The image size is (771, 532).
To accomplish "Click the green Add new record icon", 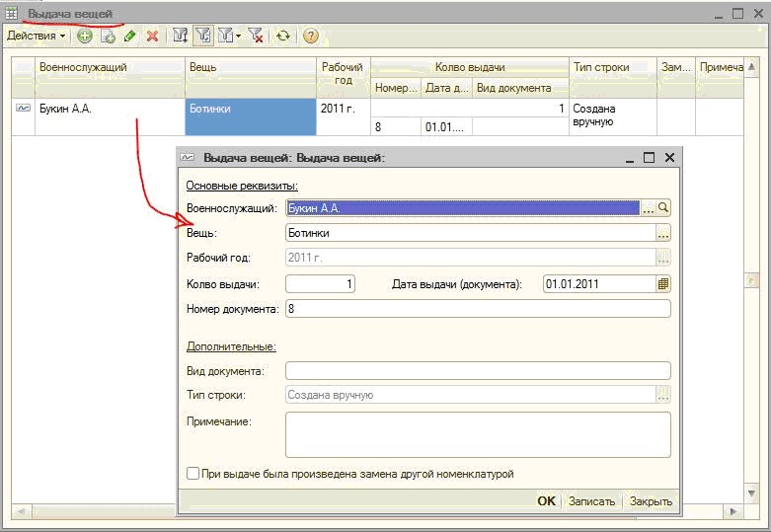I will pos(85,36).
